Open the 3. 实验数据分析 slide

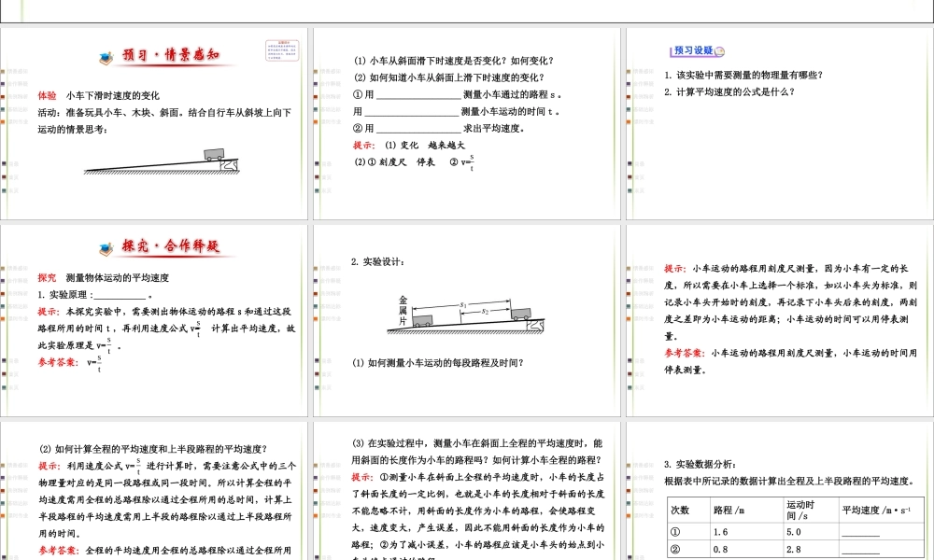[779, 490]
